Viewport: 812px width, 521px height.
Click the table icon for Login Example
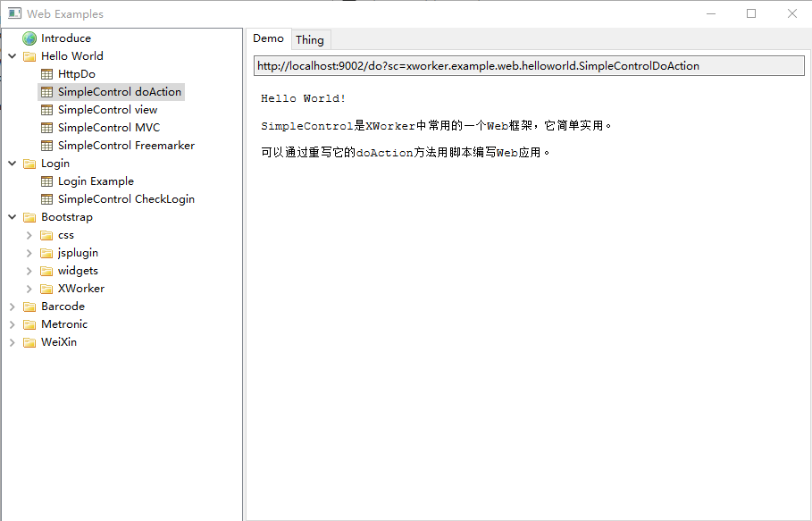(x=46, y=181)
